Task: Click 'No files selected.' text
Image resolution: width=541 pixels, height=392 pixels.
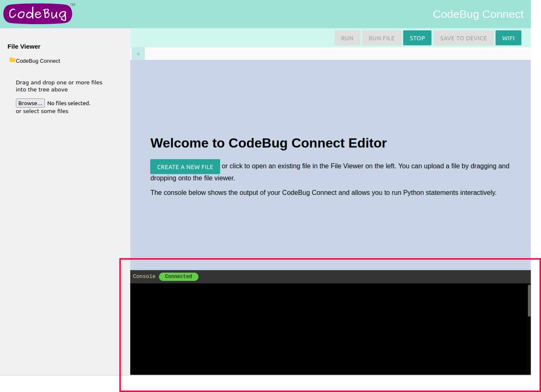Action: tap(69, 103)
